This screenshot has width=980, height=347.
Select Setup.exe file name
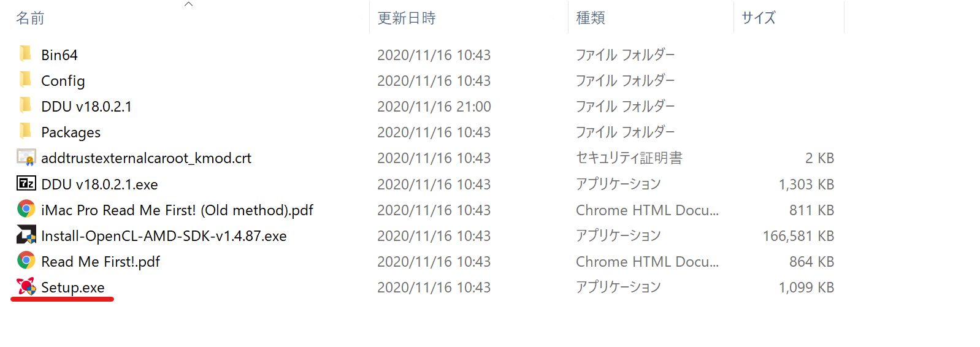coord(73,288)
